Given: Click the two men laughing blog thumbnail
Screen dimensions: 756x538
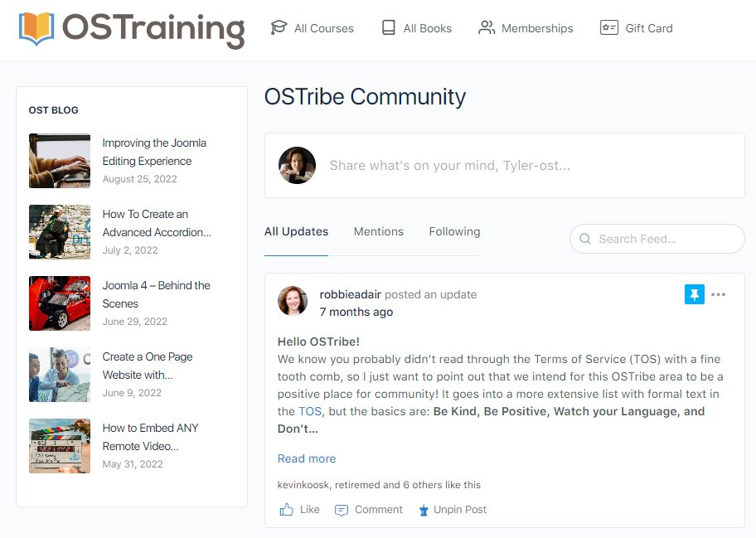Looking at the screenshot, I should (60, 375).
